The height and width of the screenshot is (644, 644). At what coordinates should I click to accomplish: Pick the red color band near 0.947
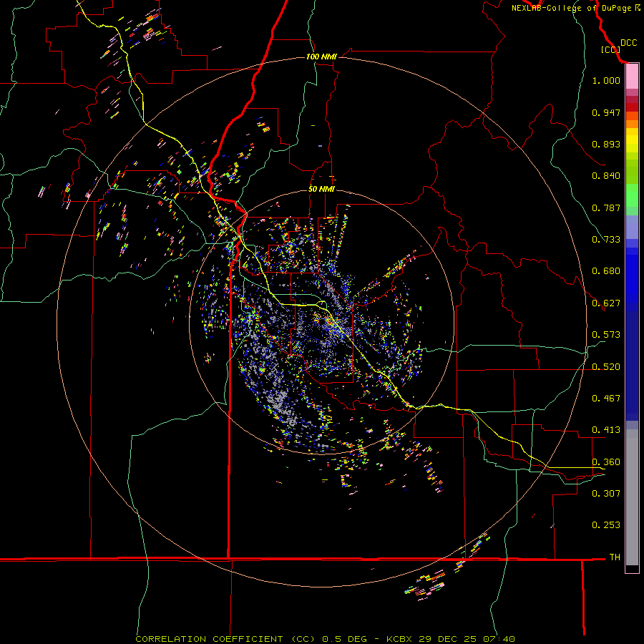coord(632,107)
